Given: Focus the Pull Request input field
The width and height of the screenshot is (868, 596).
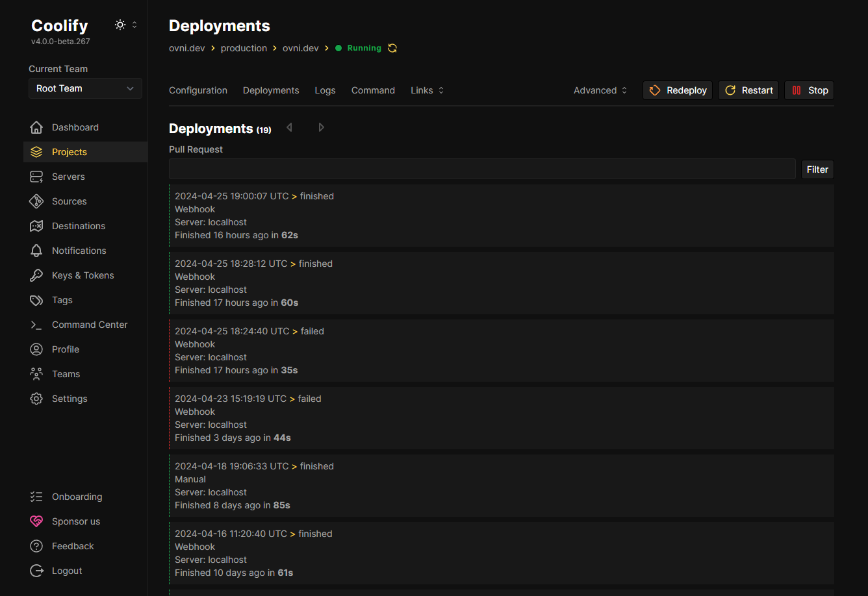Looking at the screenshot, I should (482, 169).
